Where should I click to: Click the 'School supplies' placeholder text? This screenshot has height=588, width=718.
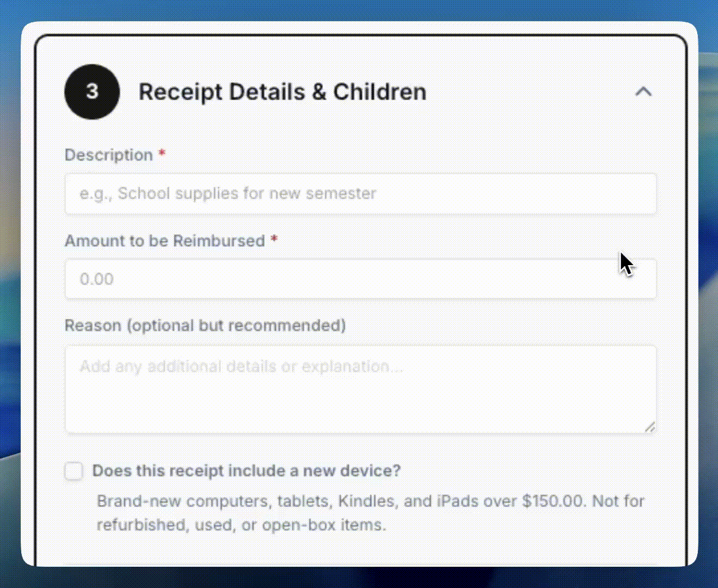tap(228, 194)
